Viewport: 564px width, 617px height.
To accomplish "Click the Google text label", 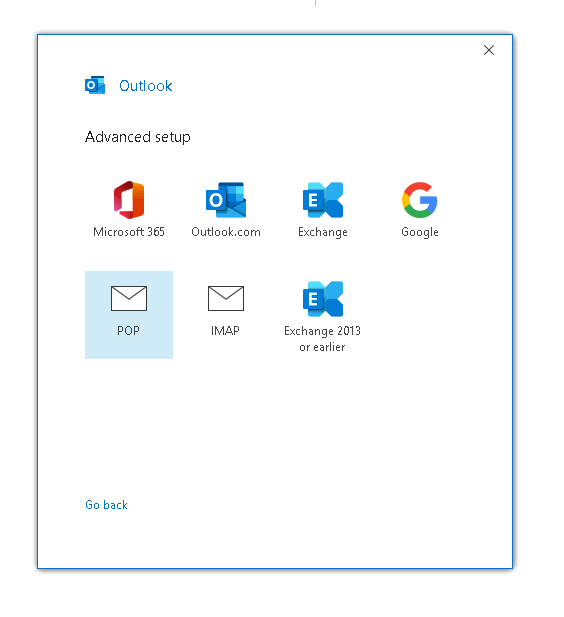I will coord(420,232).
